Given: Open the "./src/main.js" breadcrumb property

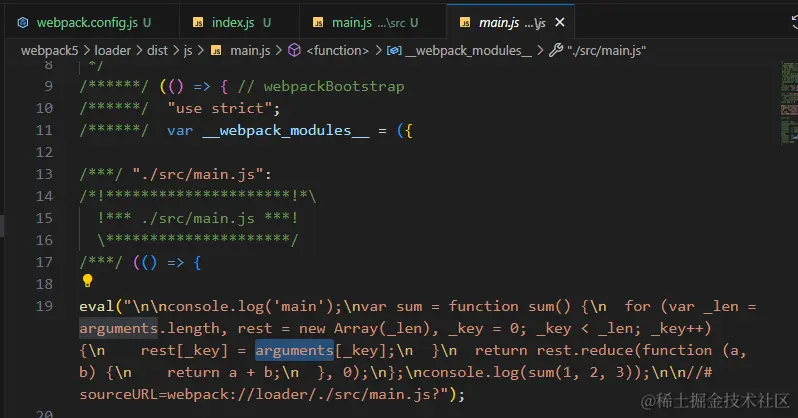Looking at the screenshot, I should coord(607,50).
